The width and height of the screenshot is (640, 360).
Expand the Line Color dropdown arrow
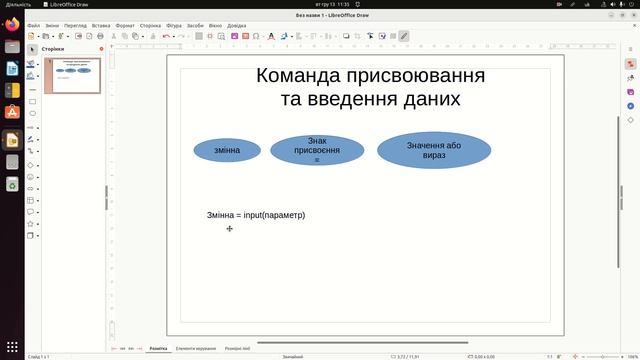[x=38, y=64]
